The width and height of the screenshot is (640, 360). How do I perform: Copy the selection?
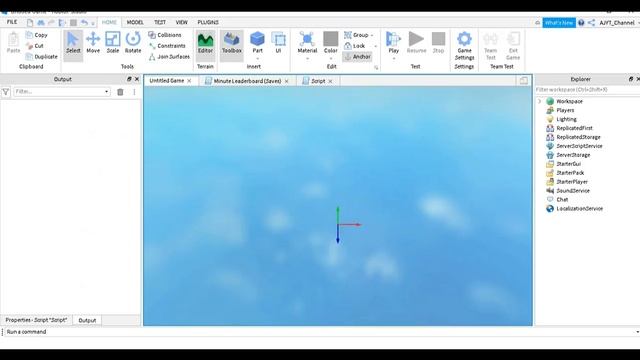point(36,35)
